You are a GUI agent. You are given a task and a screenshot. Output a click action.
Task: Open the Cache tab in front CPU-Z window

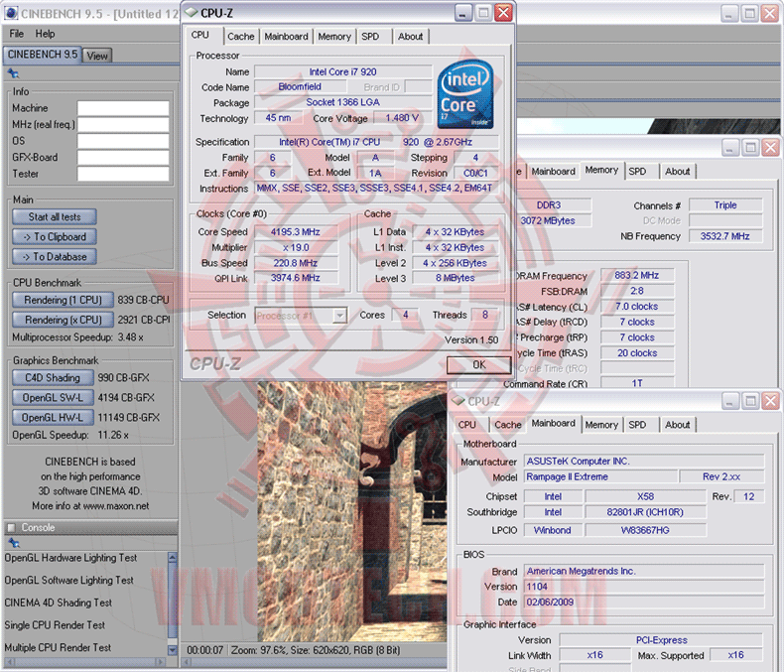[x=241, y=37]
